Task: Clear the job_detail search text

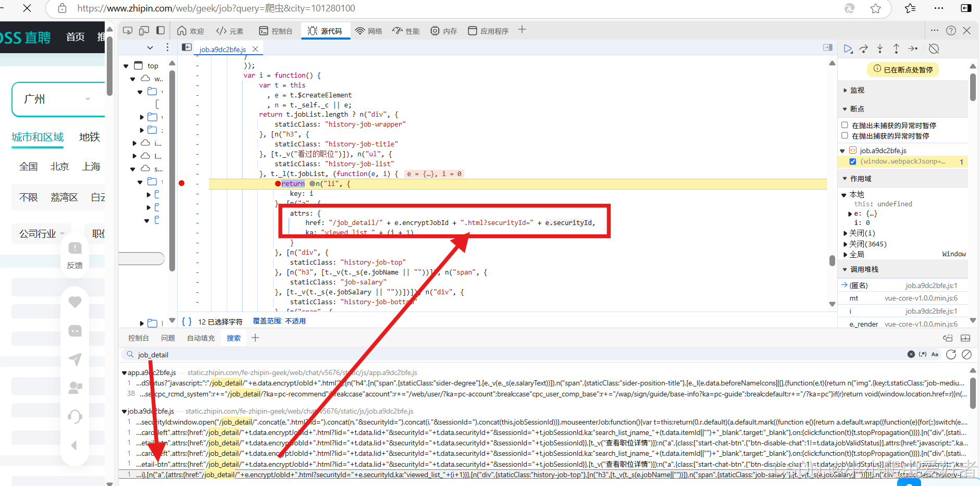Action: 911,354
